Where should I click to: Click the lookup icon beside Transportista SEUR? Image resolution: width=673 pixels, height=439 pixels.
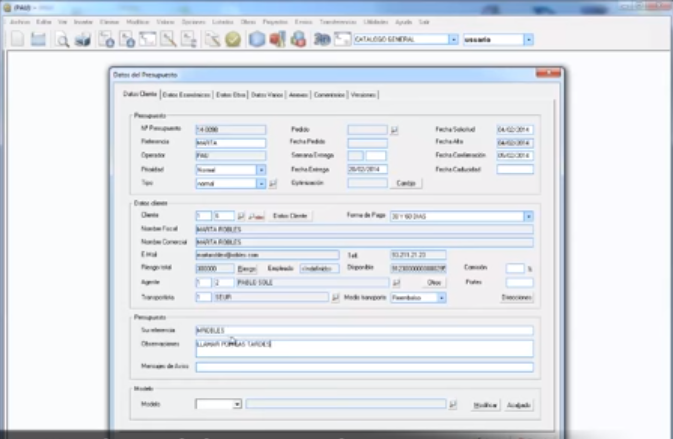pos(335,297)
